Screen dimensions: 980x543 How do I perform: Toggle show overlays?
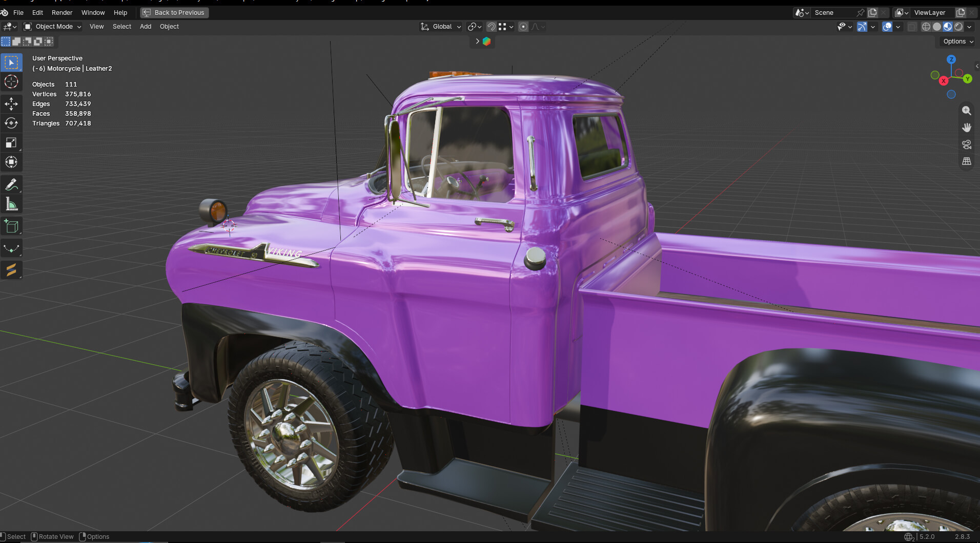point(887,27)
